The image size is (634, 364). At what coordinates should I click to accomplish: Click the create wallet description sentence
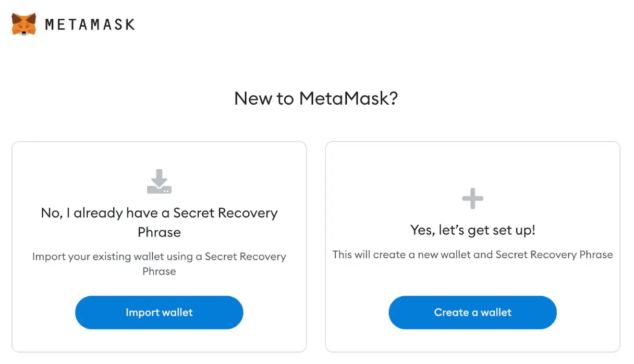[472, 255]
